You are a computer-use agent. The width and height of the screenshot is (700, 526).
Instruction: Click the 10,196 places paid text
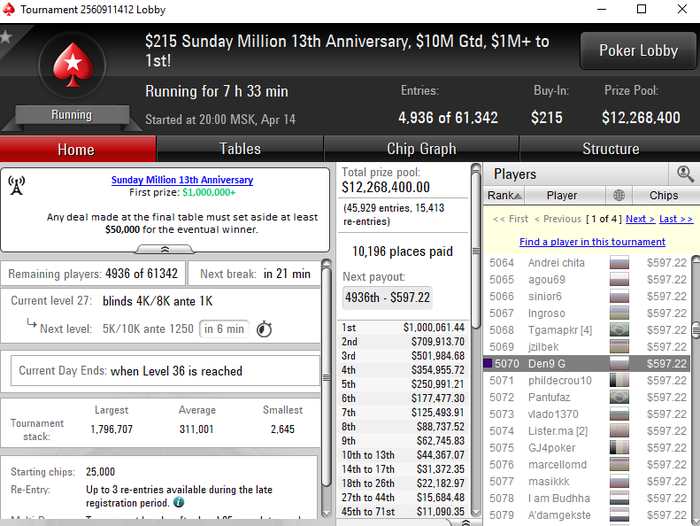pyautogui.click(x=402, y=251)
